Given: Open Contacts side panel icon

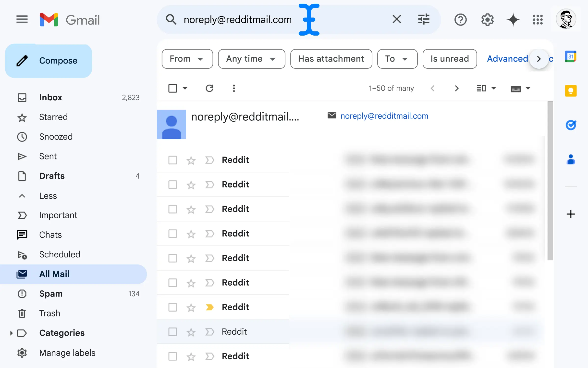Looking at the screenshot, I should point(571,159).
